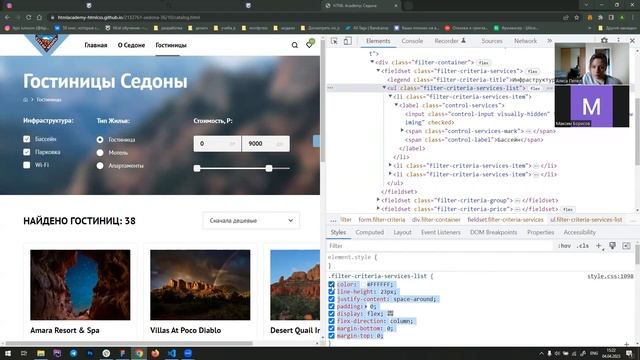Open the Event Listeners tab

(x=440, y=232)
